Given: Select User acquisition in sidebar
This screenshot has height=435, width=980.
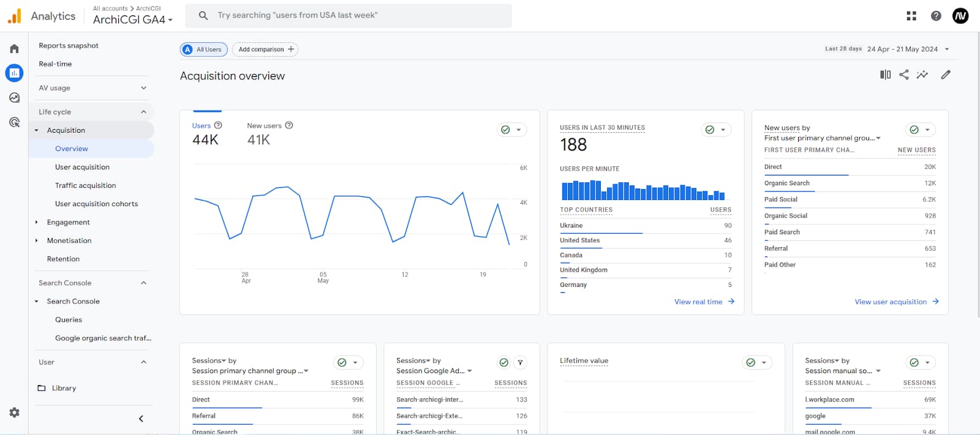Looking at the screenshot, I should point(82,167).
